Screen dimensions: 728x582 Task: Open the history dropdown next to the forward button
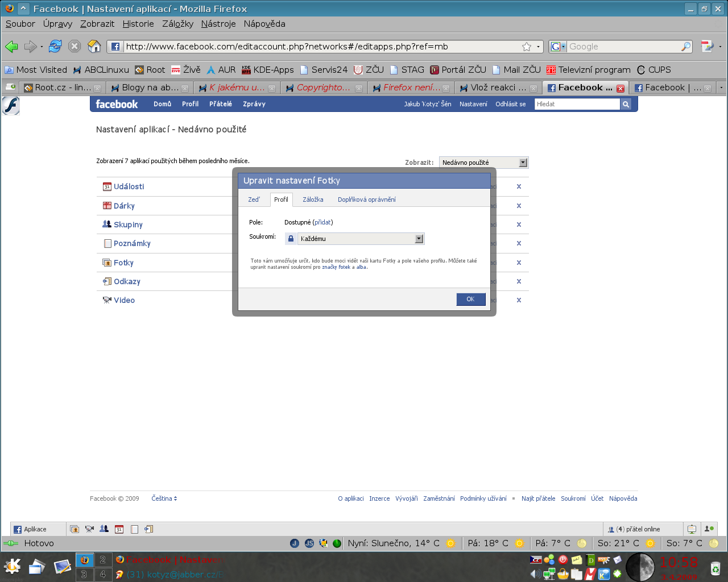(x=42, y=47)
